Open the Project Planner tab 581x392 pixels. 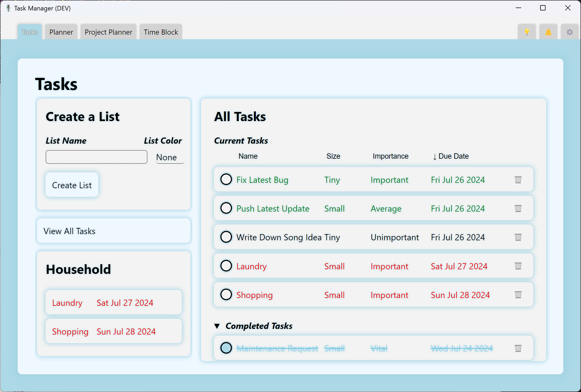tap(108, 32)
